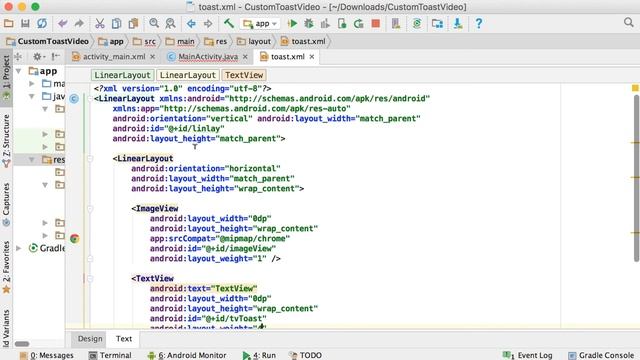This screenshot has width=640, height=360.
Task: Run the app with the green play icon
Action: click(292, 24)
